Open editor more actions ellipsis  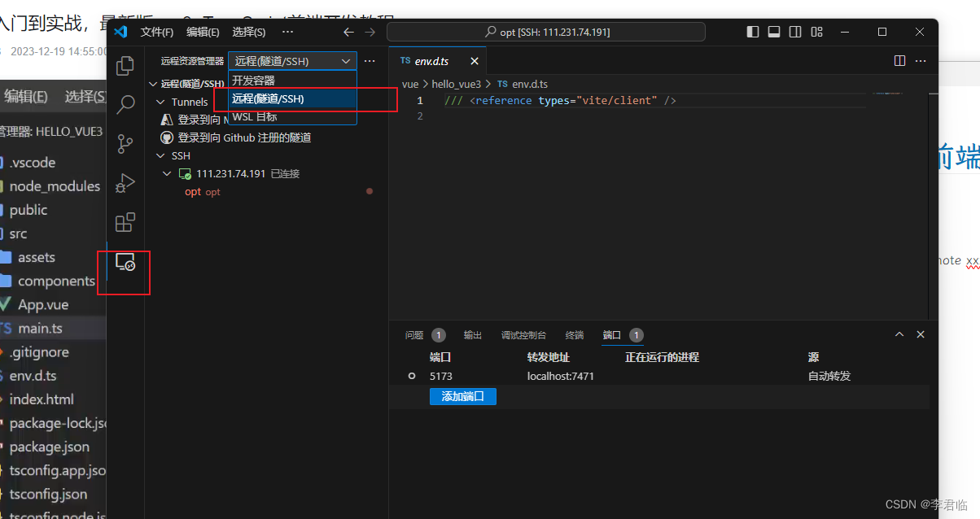click(x=920, y=61)
